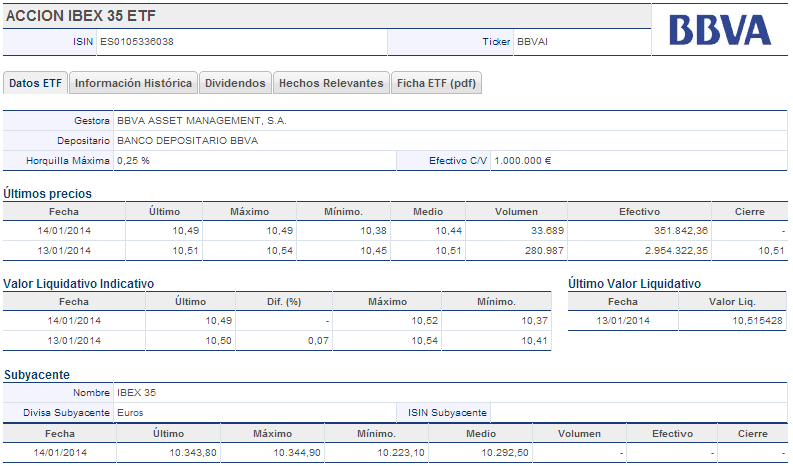
Task: Click the underlying máximo value 10.344,90
Action: (x=297, y=453)
